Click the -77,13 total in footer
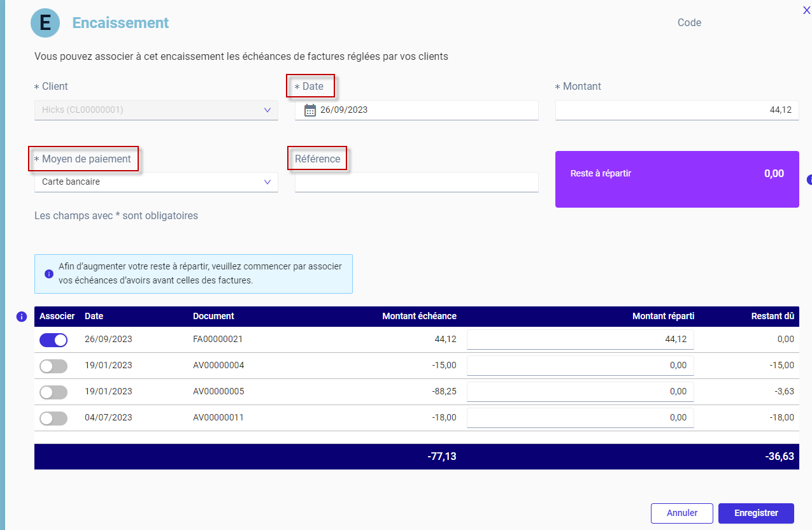Image resolution: width=812 pixels, height=530 pixels. tap(442, 456)
